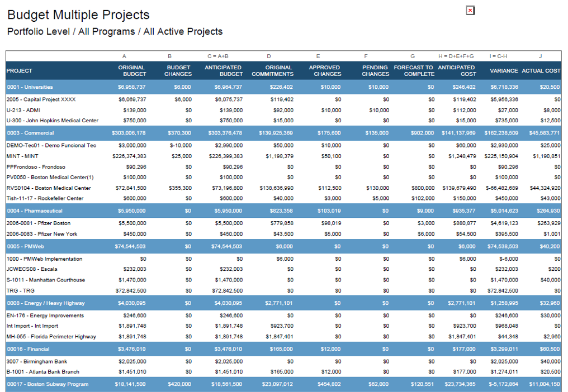Image resolution: width=568 pixels, height=392 pixels.
Task: Open RVS0104 - Boston Medical Center
Action: tap(49, 188)
